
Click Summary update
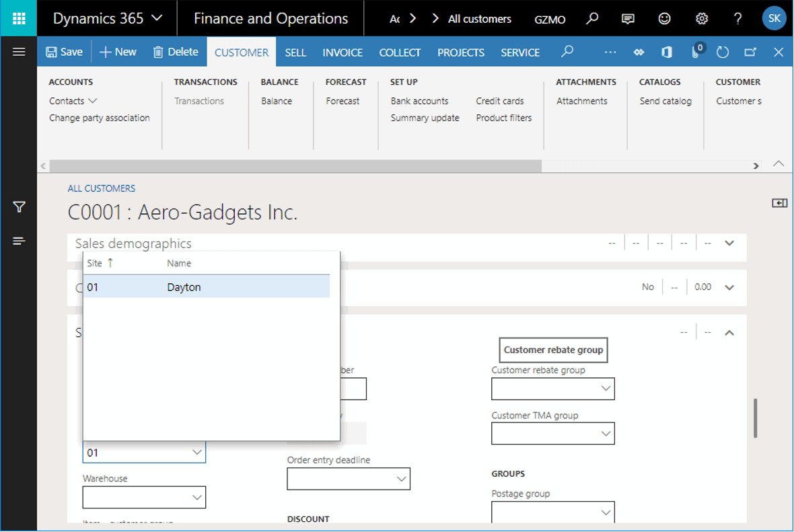pyautogui.click(x=425, y=118)
